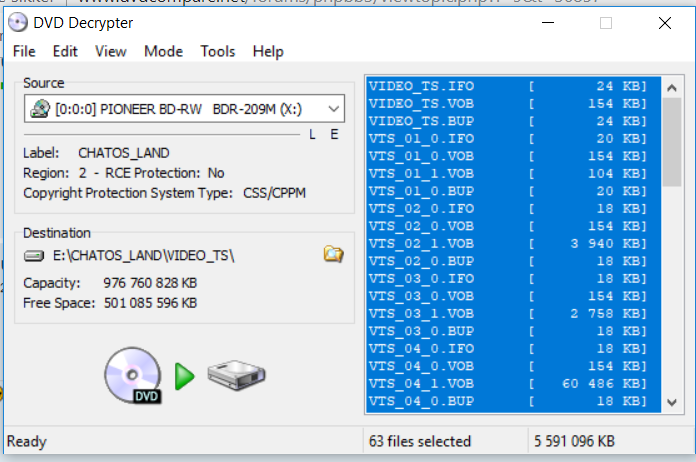Select VTS_03_1.VOB in file list
The height and width of the screenshot is (462, 696).
514,314
